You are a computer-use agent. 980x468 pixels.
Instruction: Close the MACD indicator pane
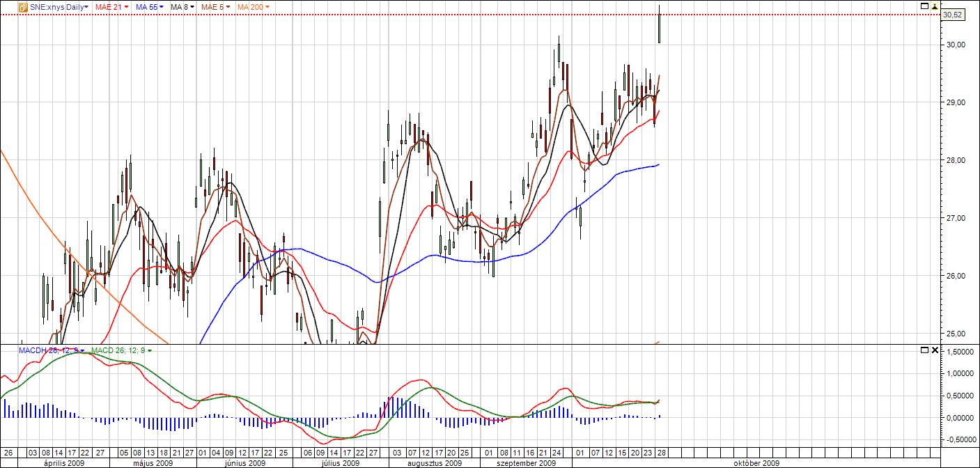(935, 350)
